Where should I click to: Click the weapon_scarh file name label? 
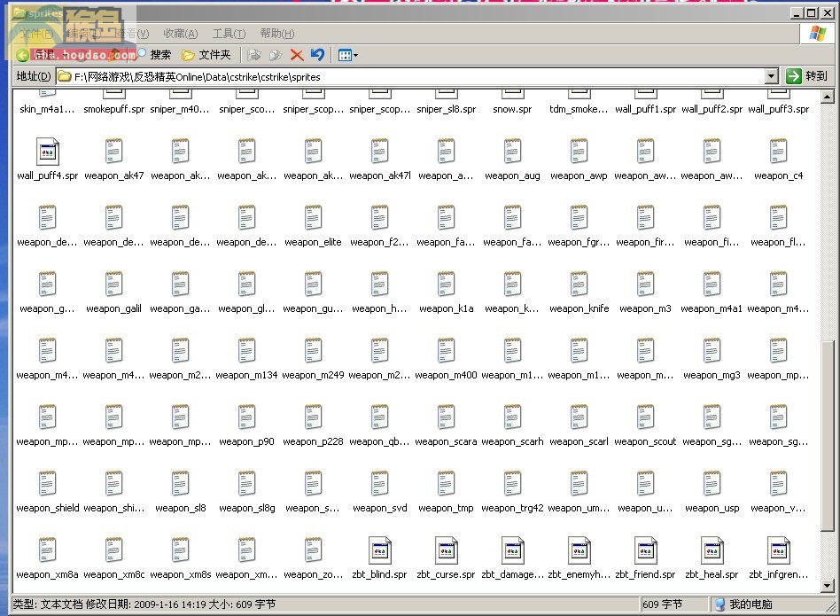point(512,442)
